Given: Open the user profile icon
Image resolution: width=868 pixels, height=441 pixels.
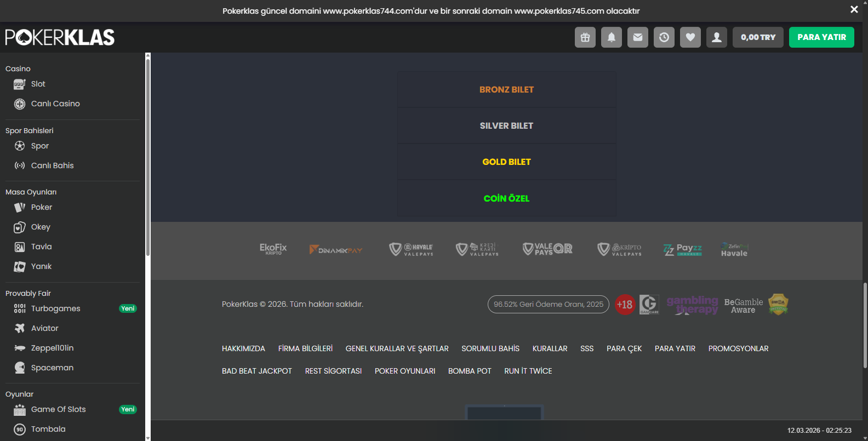Looking at the screenshot, I should 717,37.
